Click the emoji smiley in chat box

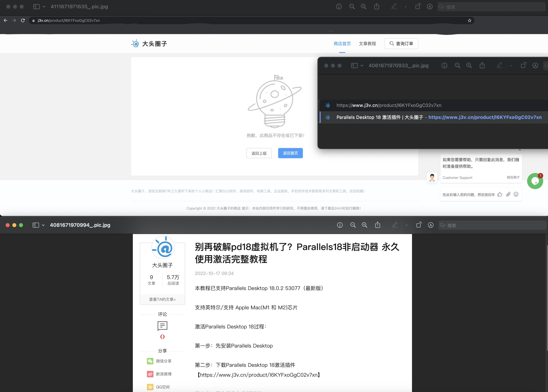click(516, 194)
